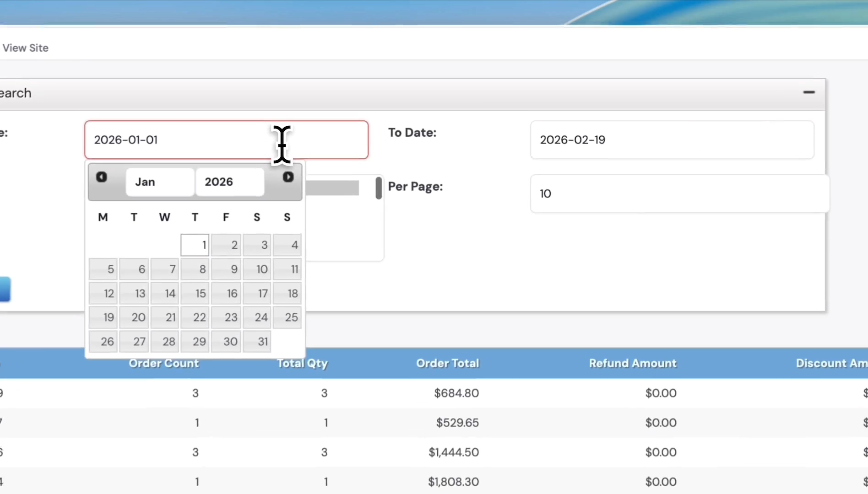868x494 pixels.
Task: Click the From Date input field
Action: [x=226, y=140]
